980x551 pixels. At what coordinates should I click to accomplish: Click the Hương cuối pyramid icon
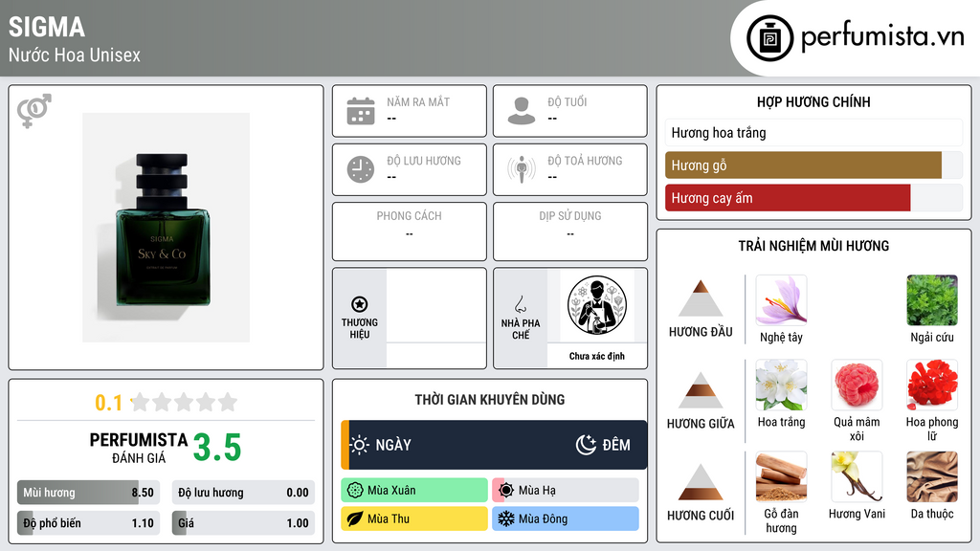coord(701,482)
